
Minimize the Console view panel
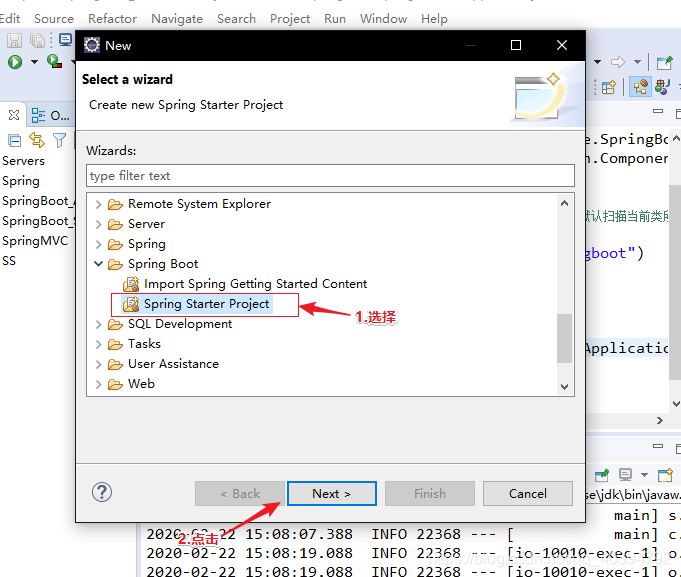tap(658, 446)
